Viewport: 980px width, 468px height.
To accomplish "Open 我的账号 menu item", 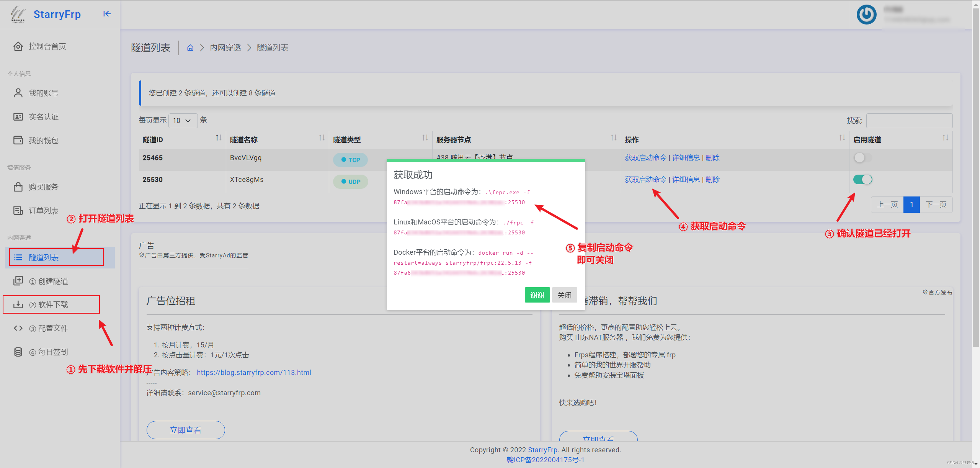I will pyautogui.click(x=44, y=93).
